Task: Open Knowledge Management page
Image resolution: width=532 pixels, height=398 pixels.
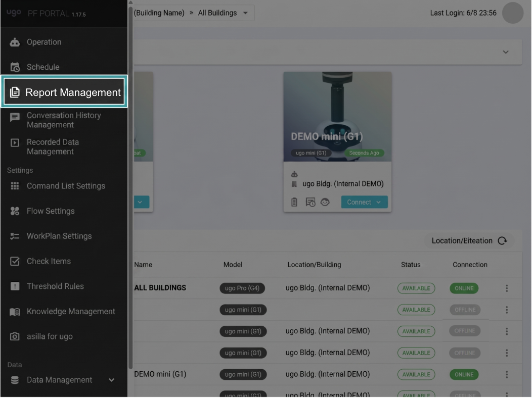Action: (64, 311)
